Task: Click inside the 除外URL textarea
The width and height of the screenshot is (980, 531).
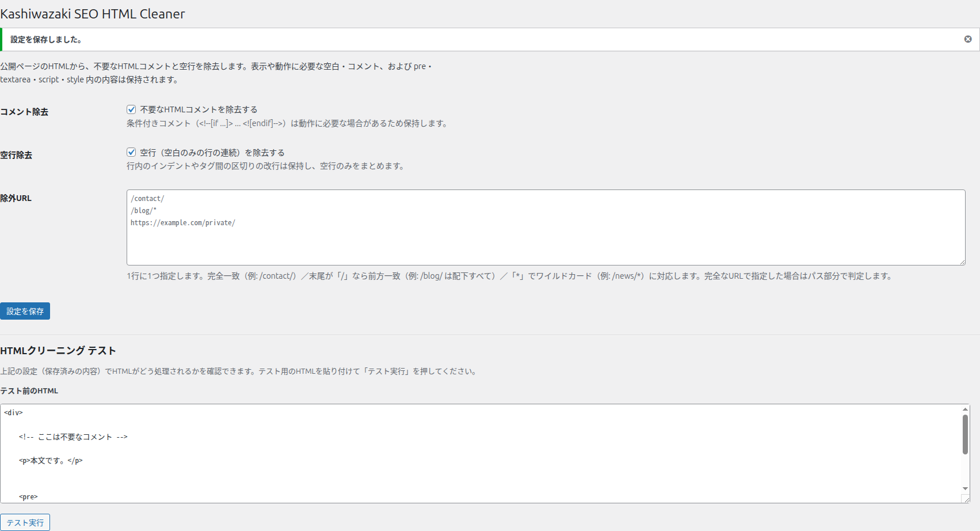Action: click(546, 227)
